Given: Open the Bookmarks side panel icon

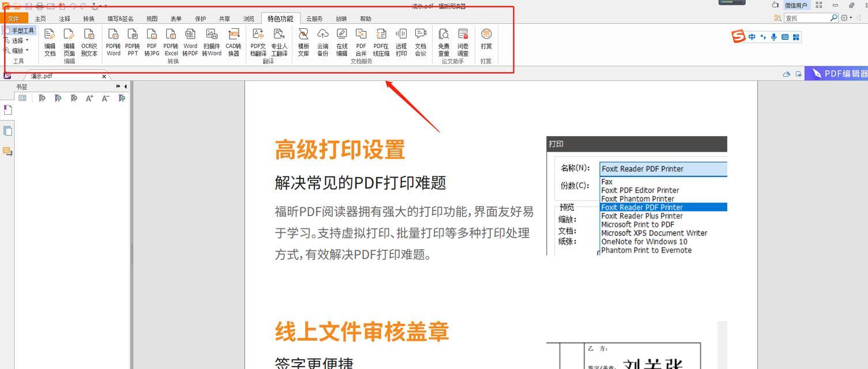Looking at the screenshot, I should 7,110.
